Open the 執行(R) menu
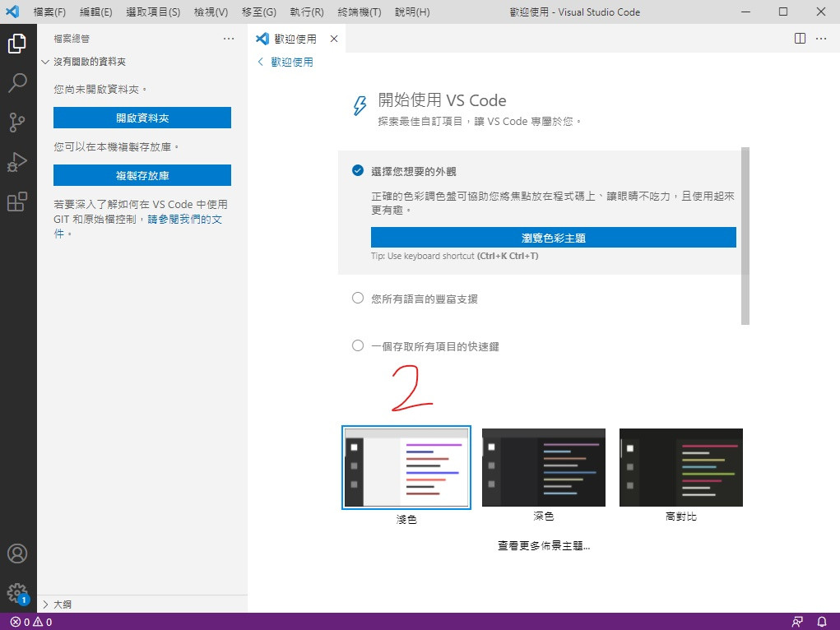This screenshot has height=630, width=840. coord(307,12)
